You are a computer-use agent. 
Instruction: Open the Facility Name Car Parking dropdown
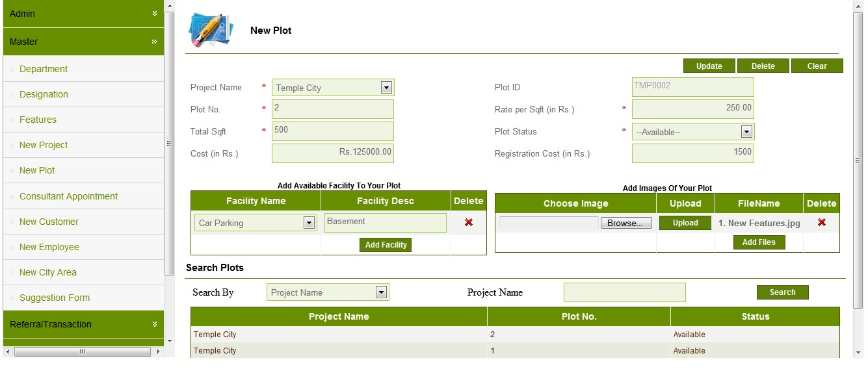point(309,223)
